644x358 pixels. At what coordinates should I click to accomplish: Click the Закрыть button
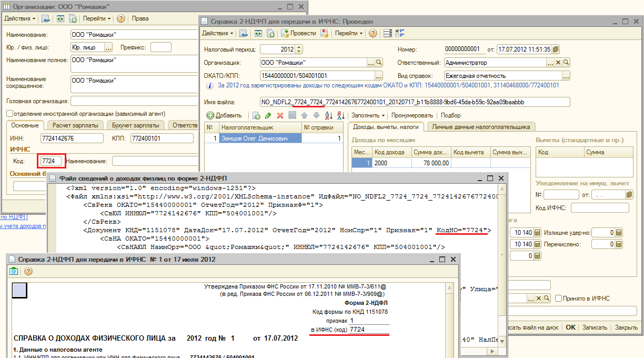point(626,327)
